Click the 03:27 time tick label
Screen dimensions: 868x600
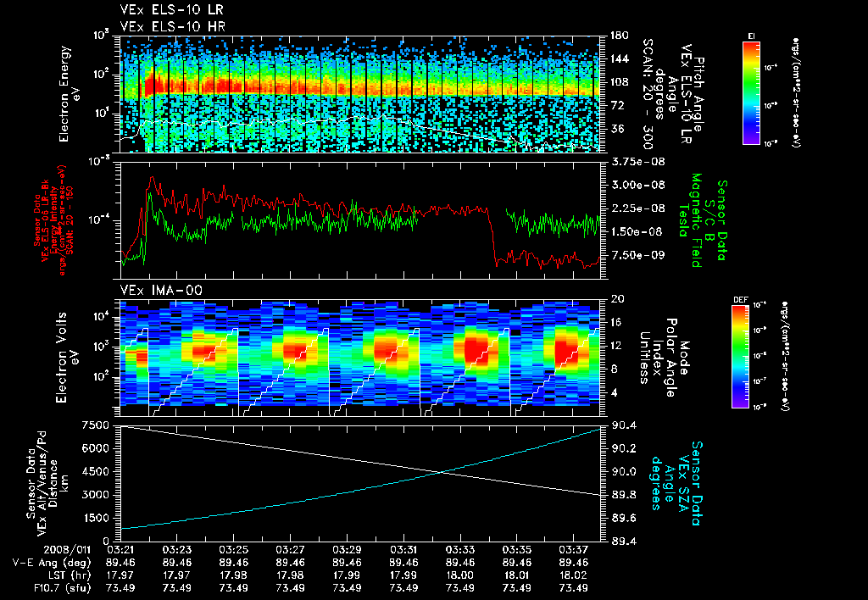tap(290, 551)
